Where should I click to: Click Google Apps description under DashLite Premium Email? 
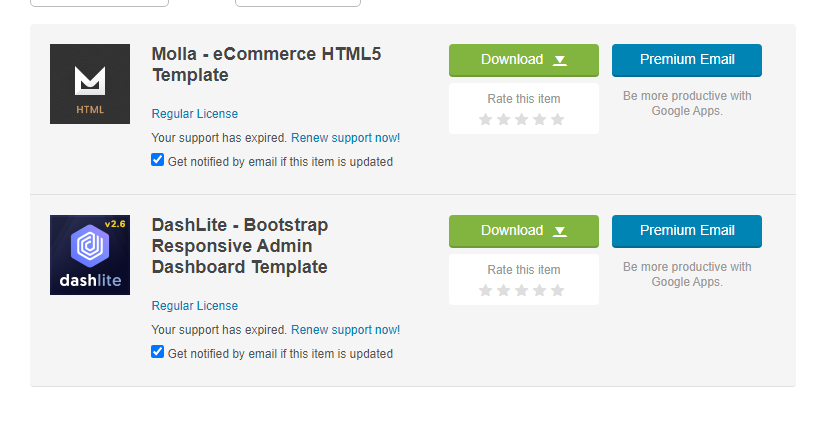pyautogui.click(x=687, y=274)
